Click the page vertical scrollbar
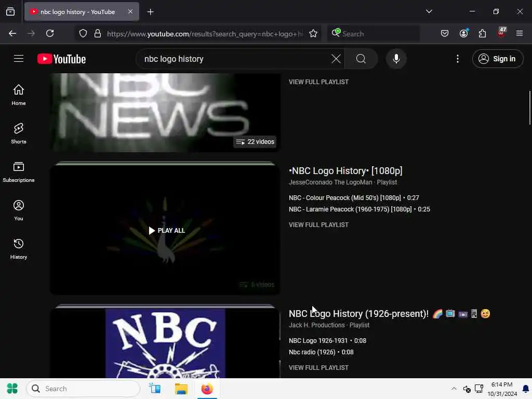 [x=529, y=108]
